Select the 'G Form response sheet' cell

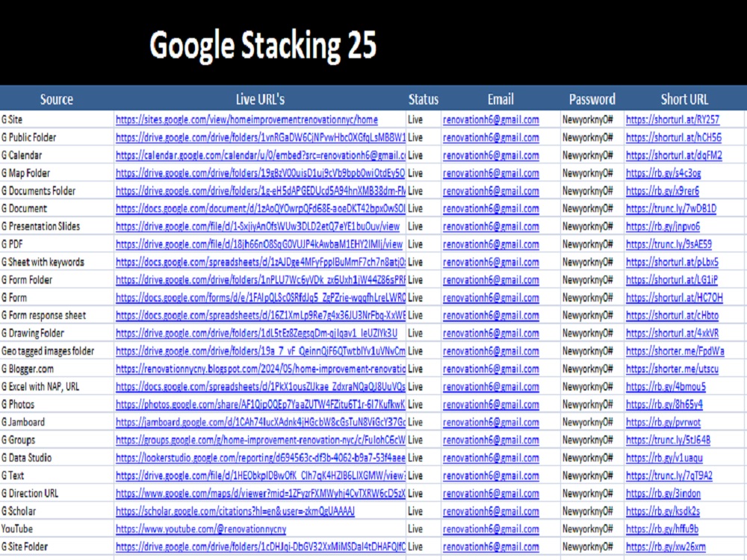click(x=57, y=315)
